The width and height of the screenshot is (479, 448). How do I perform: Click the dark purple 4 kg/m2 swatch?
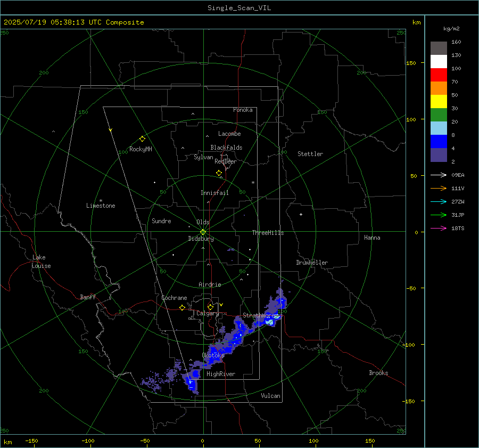pyautogui.click(x=439, y=154)
